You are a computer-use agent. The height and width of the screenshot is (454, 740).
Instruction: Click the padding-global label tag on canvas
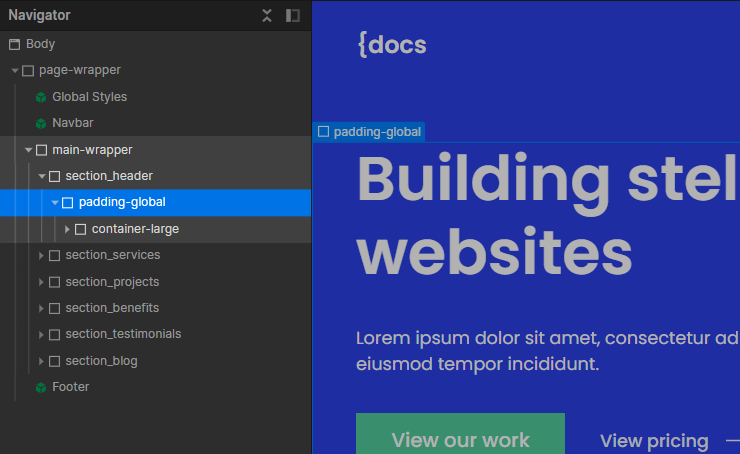[x=369, y=132]
